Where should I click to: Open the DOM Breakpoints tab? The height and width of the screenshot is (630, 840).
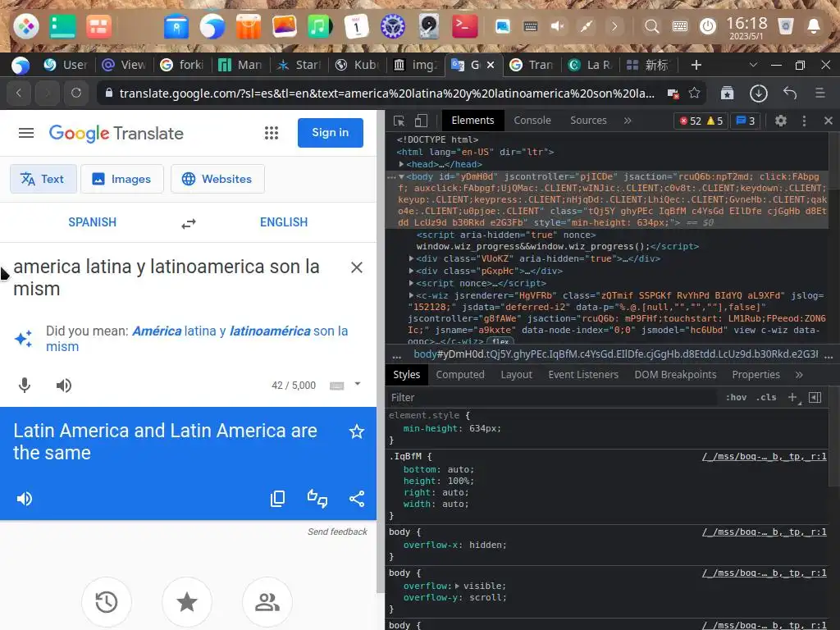click(x=675, y=374)
